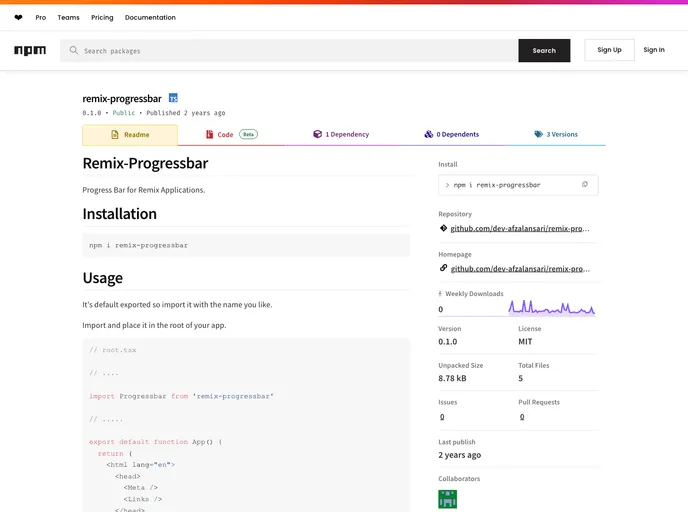Click the 'Usage' heading
The height and width of the screenshot is (512, 688).
point(103,278)
